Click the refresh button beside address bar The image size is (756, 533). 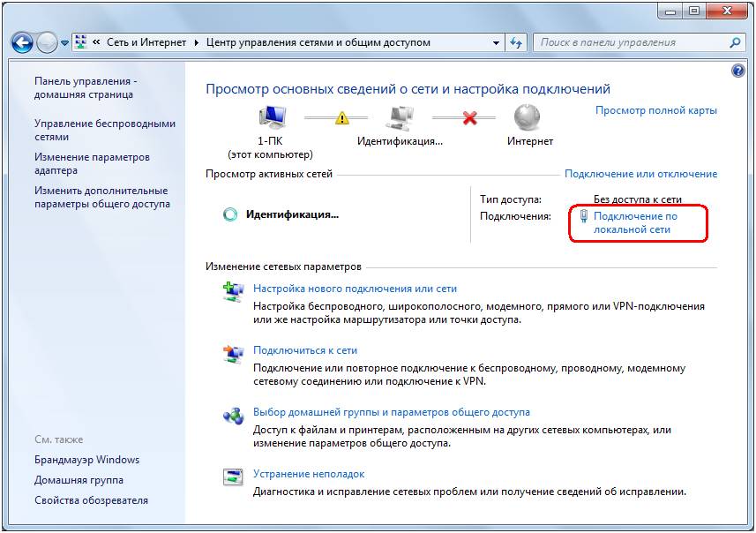(x=516, y=43)
